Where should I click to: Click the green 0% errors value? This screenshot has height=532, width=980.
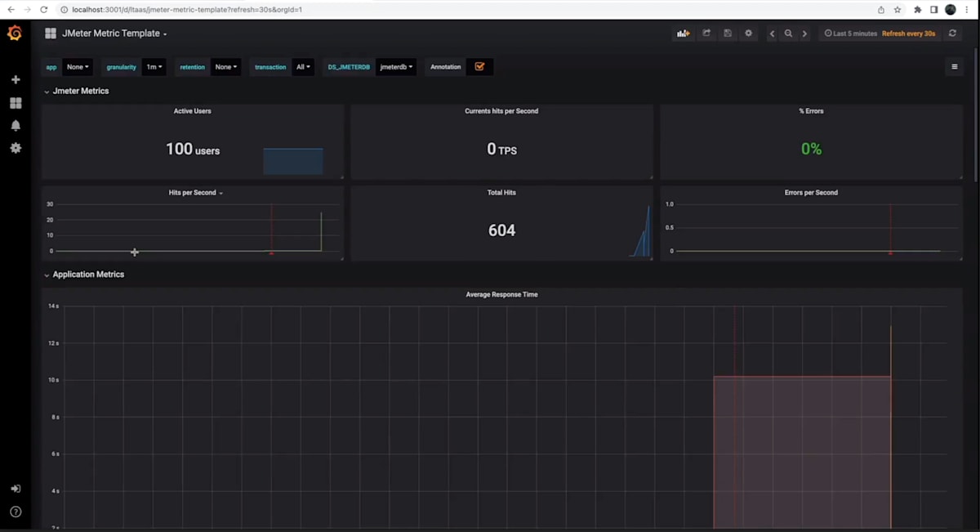click(x=811, y=149)
